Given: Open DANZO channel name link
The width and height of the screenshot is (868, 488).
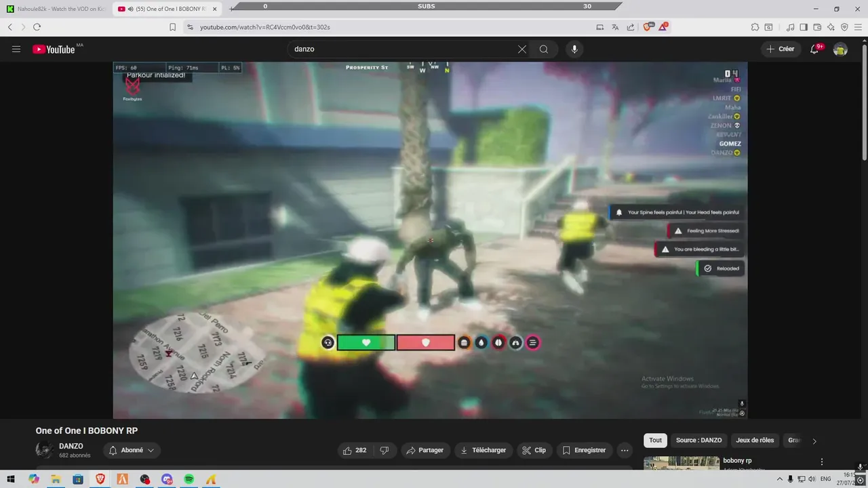Looking at the screenshot, I should (x=71, y=446).
